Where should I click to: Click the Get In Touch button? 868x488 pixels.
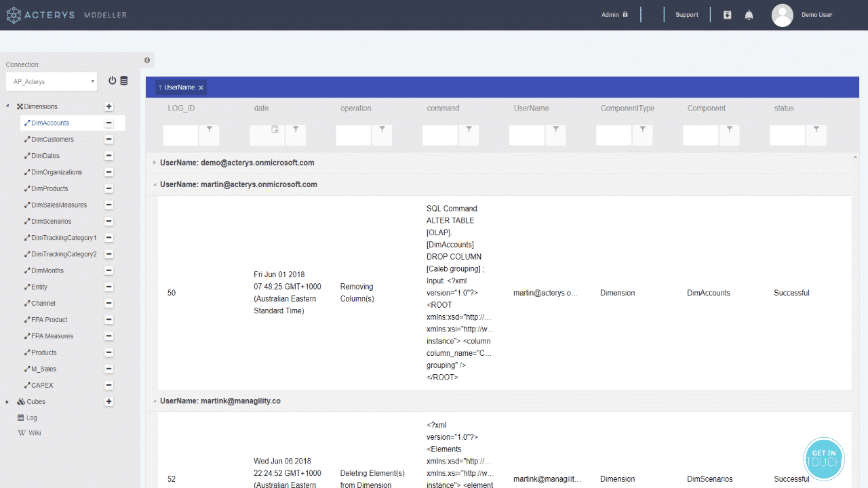824,457
